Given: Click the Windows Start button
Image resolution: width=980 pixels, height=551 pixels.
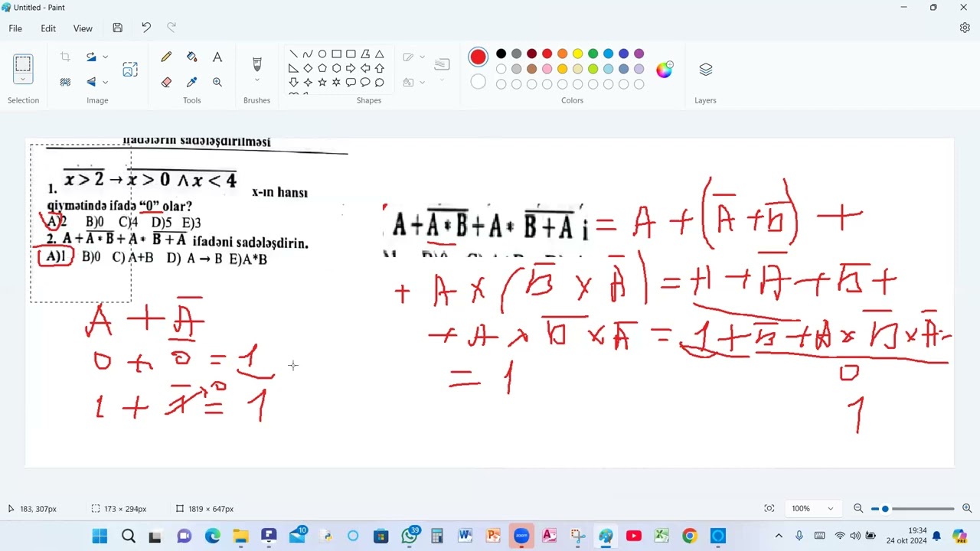Looking at the screenshot, I should click(x=100, y=536).
